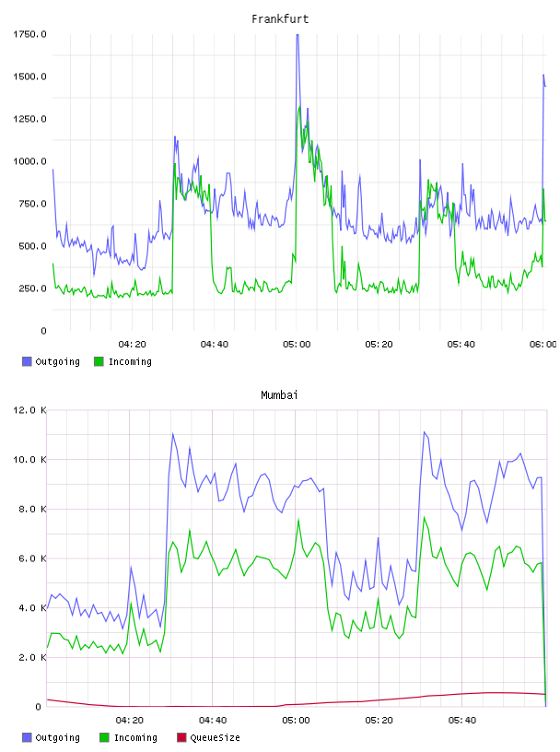Click the green Incoming swatch in Mumbai legend
Viewport: 560px width, 752px height.
click(104, 737)
